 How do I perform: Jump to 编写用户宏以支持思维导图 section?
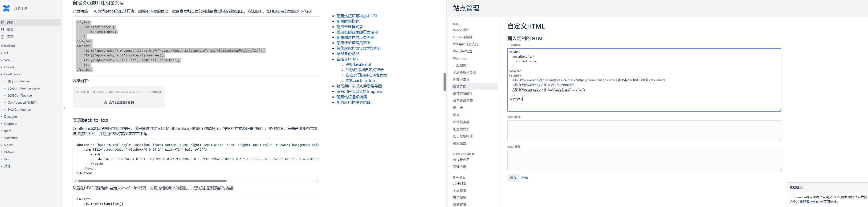[359, 86]
